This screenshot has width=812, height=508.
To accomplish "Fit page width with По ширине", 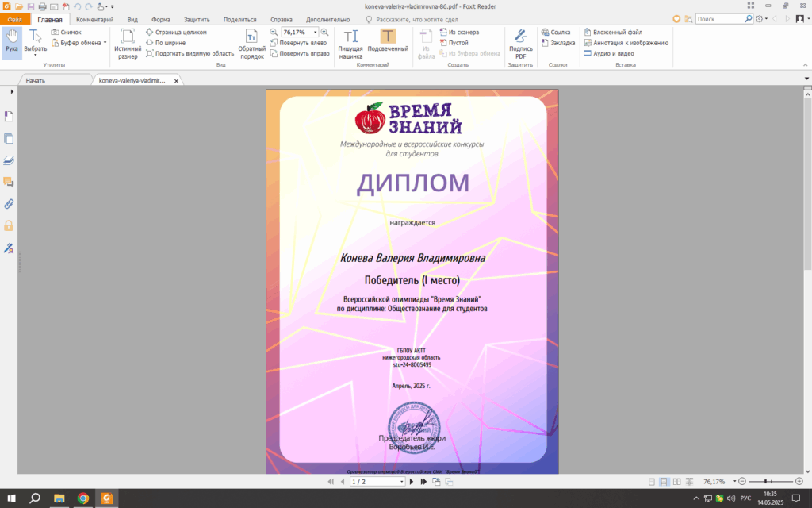I will 166,43.
